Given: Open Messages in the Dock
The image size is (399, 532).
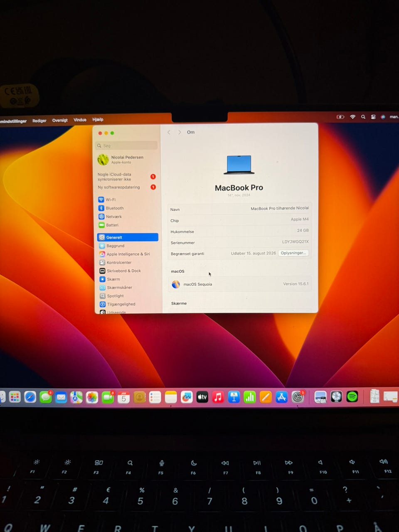Looking at the screenshot, I should click(46, 397).
